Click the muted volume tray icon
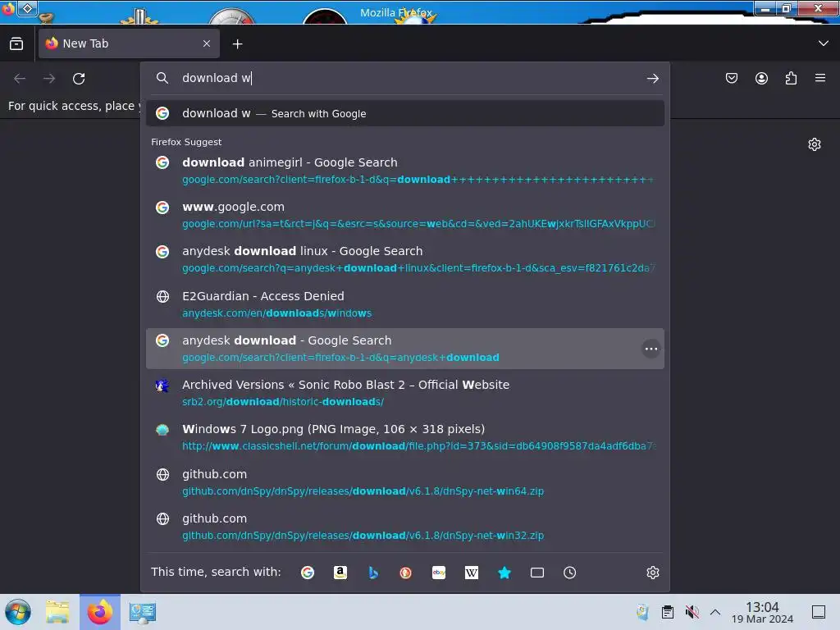 pyautogui.click(x=692, y=612)
